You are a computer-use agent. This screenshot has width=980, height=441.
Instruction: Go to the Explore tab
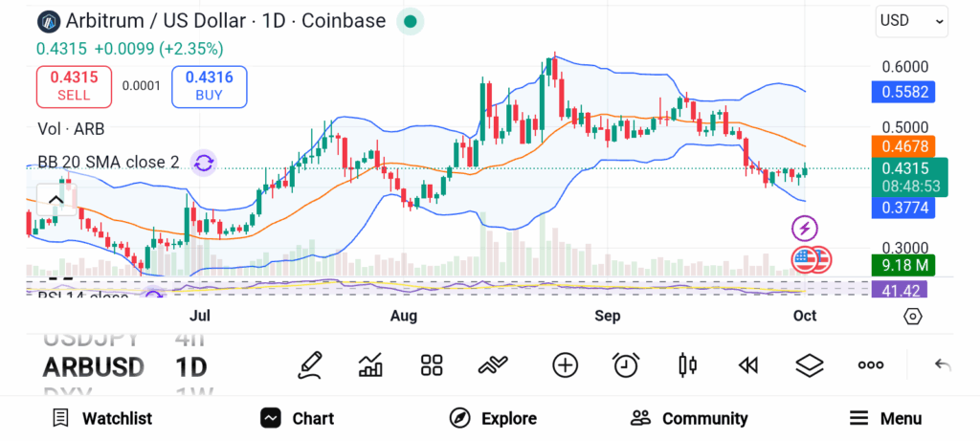pos(493,418)
